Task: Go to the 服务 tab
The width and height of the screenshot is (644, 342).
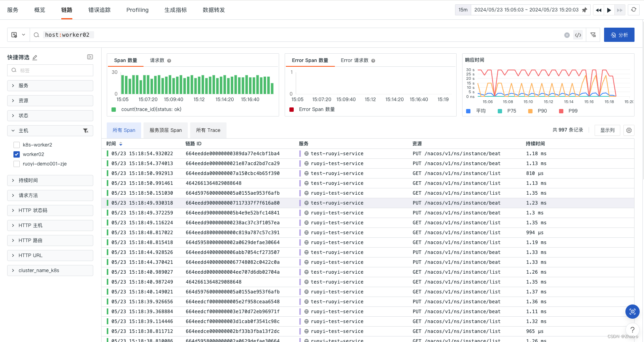Action: click(13, 10)
